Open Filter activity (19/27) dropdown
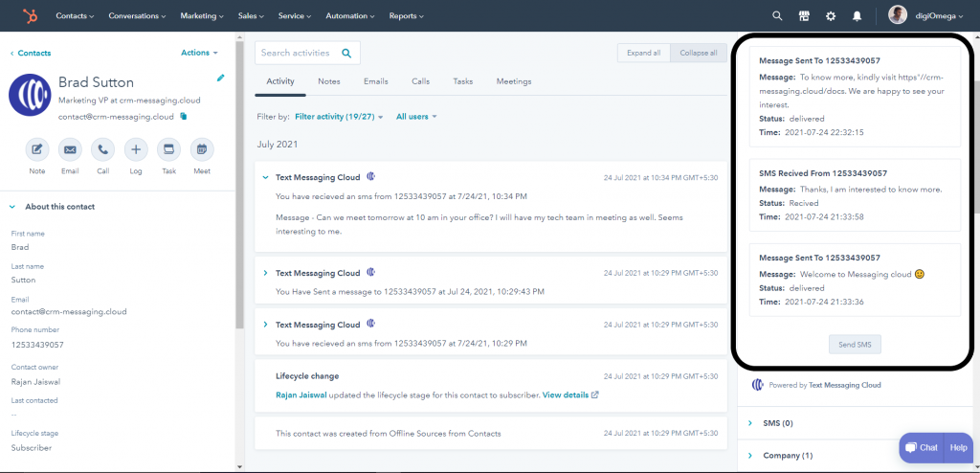The image size is (980, 473). [339, 117]
